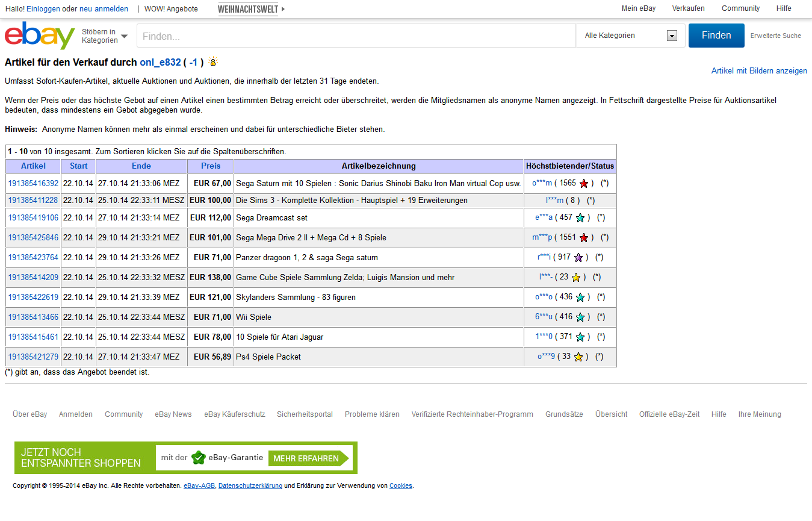Open Datenschutzerklärung link
Viewport: 812px width, 521px height.
250,486
